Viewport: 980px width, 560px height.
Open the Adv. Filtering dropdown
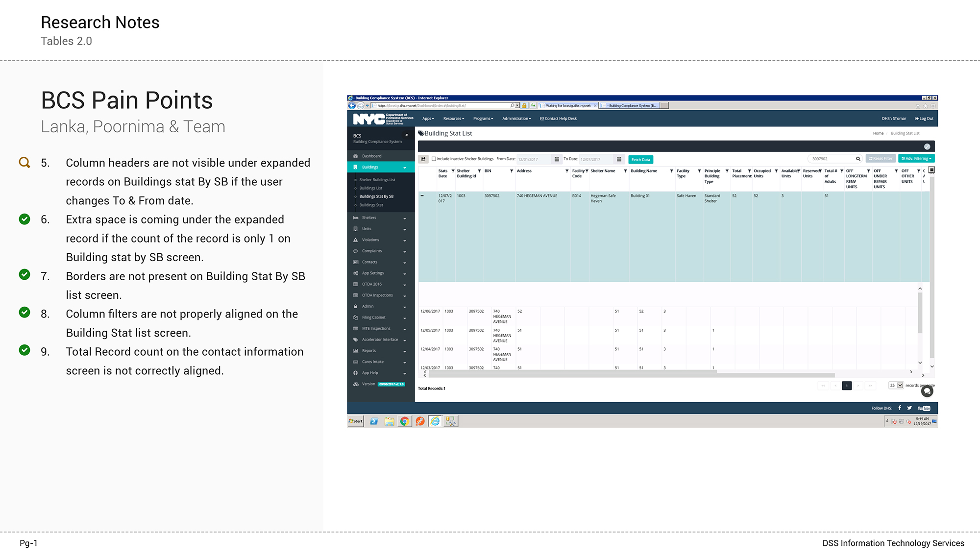(x=916, y=159)
